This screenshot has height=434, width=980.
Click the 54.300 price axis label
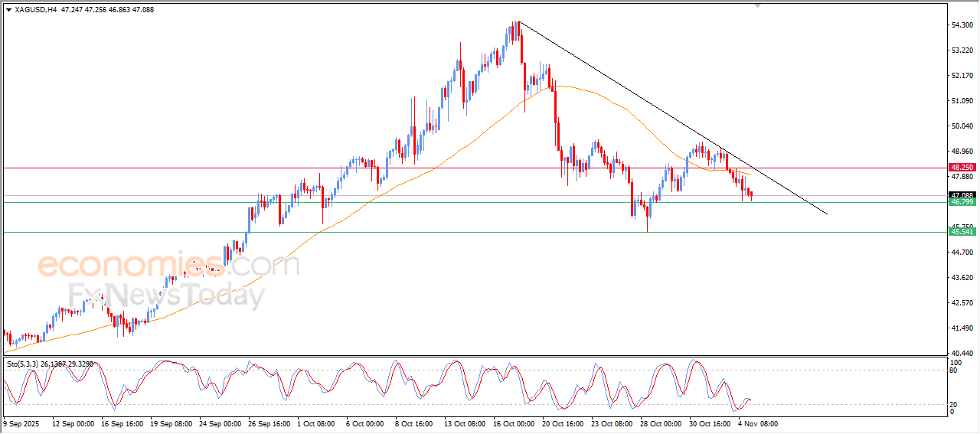962,25
